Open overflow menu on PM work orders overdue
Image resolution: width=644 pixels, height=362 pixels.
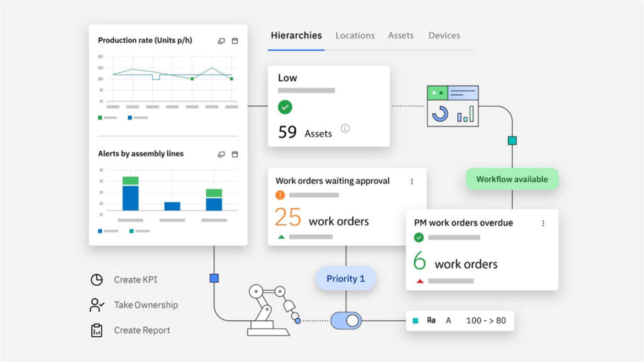click(x=543, y=223)
